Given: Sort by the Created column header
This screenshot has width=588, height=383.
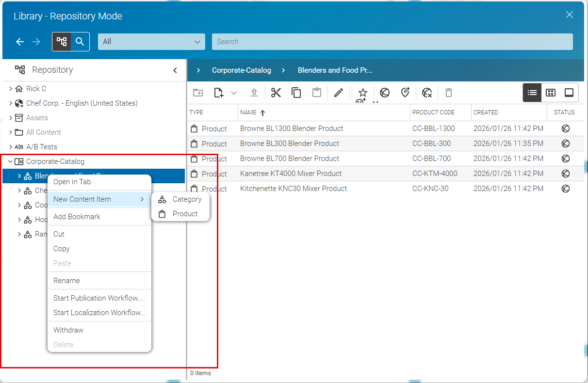Looking at the screenshot, I should [x=486, y=112].
